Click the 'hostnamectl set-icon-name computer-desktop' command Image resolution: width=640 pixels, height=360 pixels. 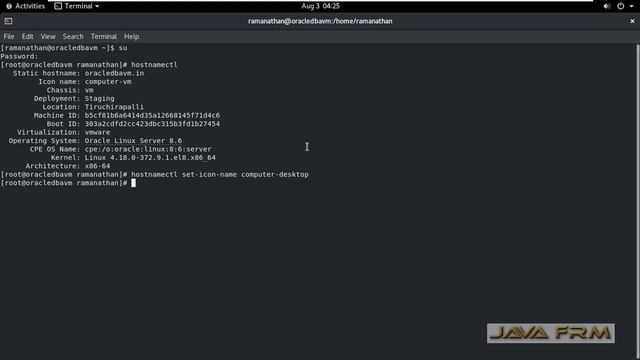click(220, 174)
